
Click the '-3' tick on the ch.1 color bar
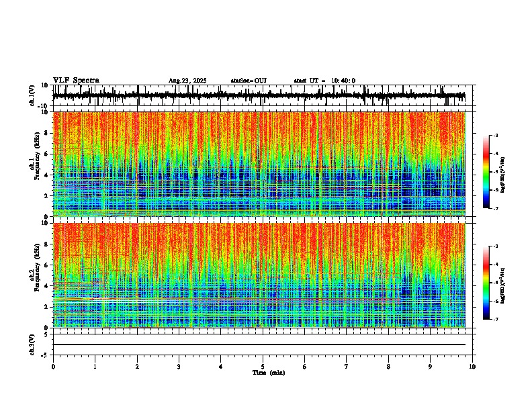pos(496,135)
